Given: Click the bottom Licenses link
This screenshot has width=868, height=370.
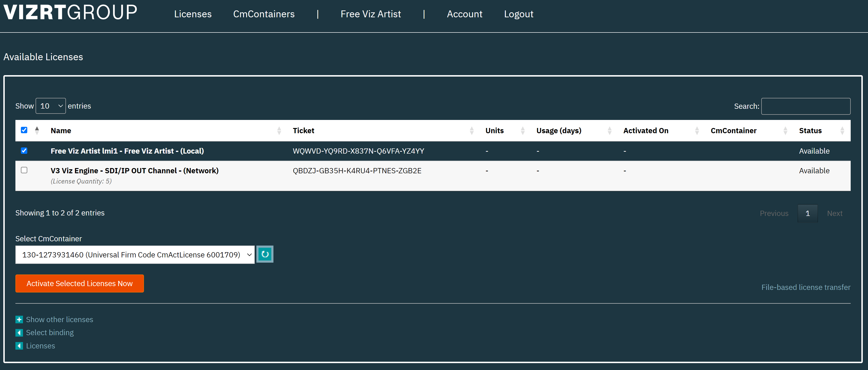Looking at the screenshot, I should pos(40,346).
